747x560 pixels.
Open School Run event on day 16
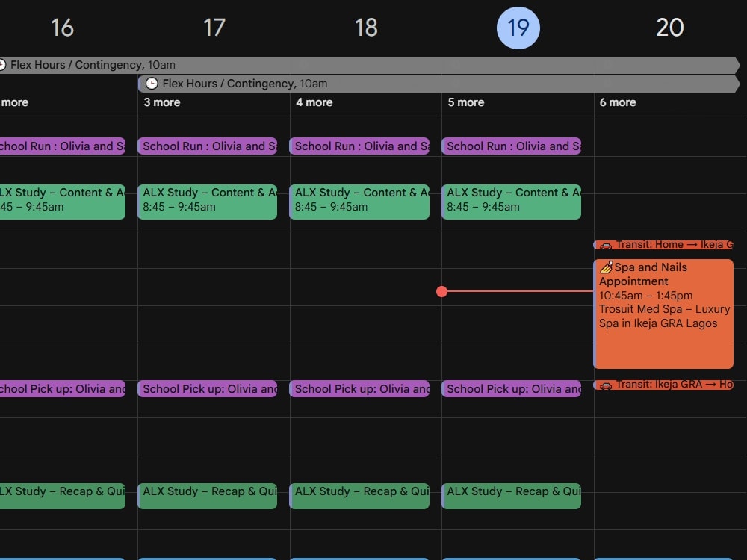click(x=63, y=146)
